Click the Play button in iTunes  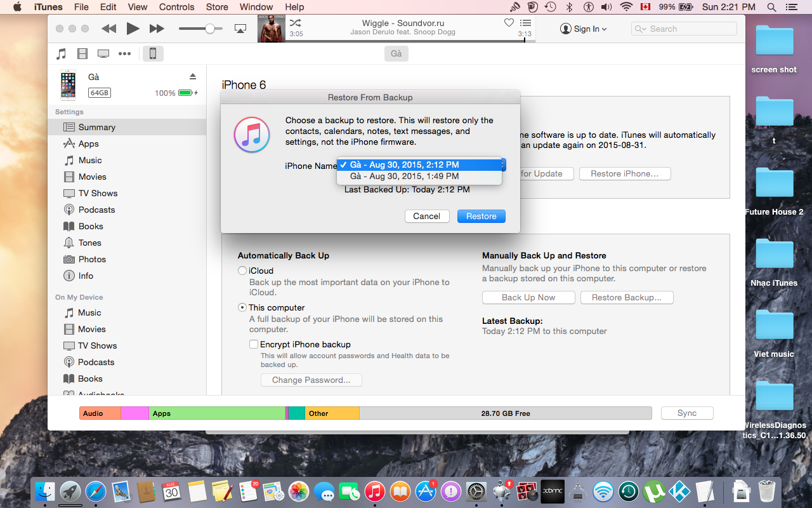tap(133, 29)
